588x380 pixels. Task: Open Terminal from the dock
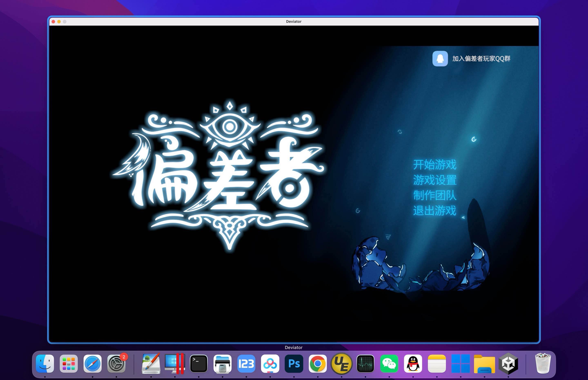coord(199,364)
